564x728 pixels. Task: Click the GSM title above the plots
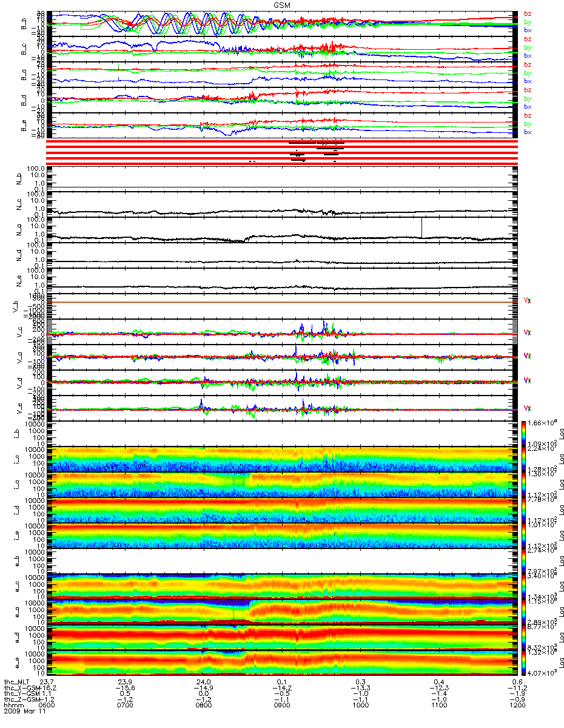(282, 5)
